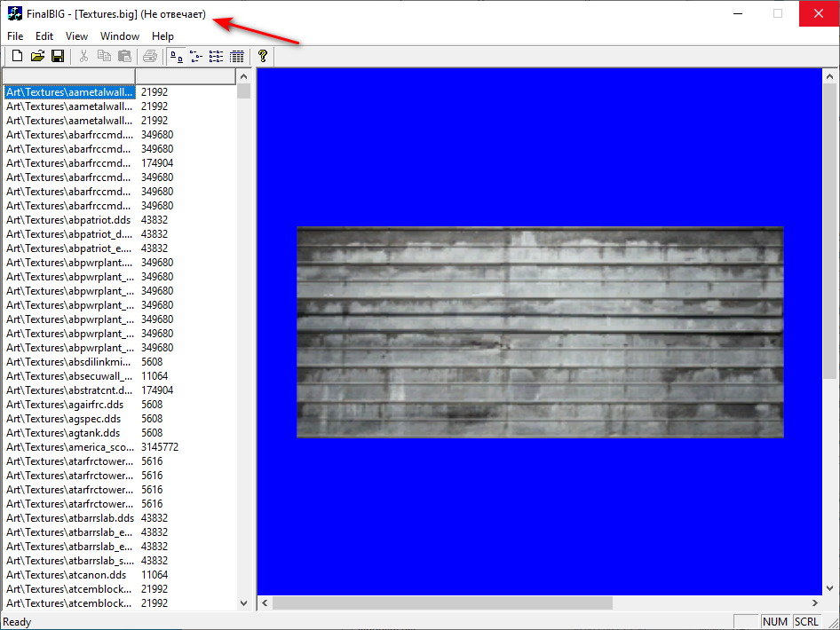Click size value 3145772
This screenshot has height=630, width=840.
(x=160, y=447)
